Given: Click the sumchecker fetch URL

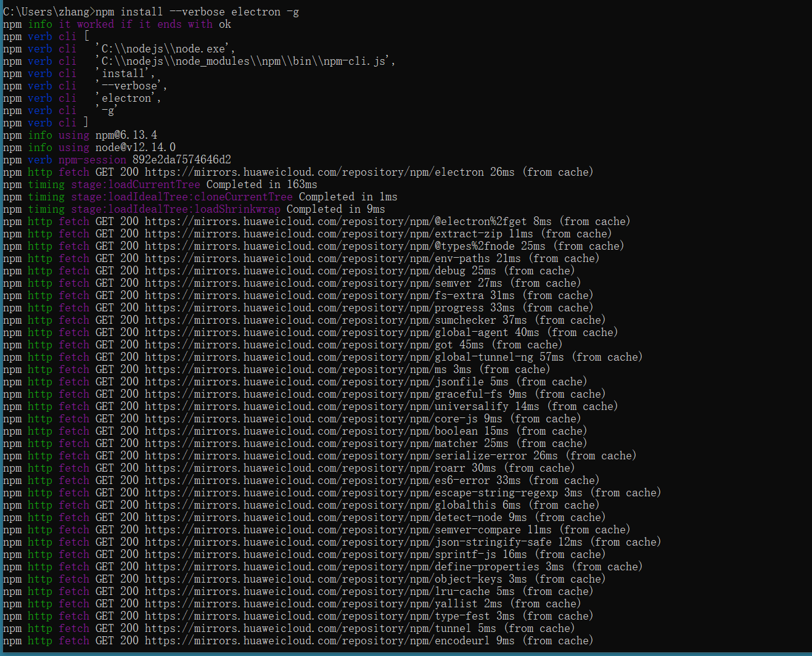Looking at the screenshot, I should [321, 320].
